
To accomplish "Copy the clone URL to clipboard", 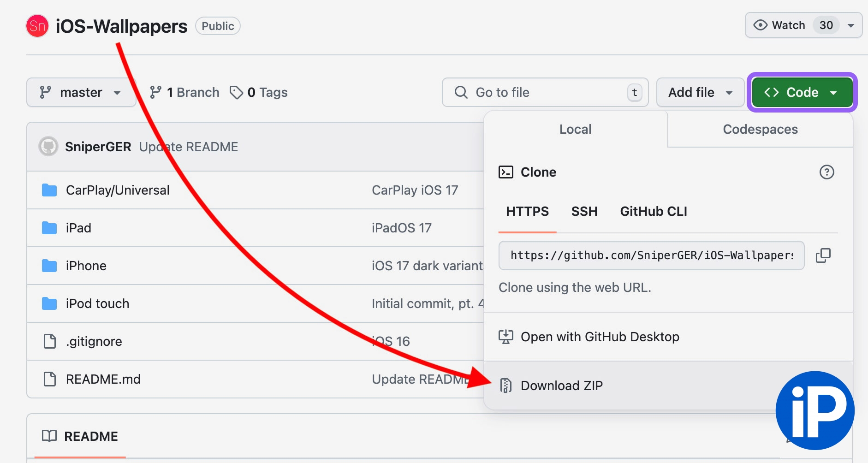I will click(823, 255).
